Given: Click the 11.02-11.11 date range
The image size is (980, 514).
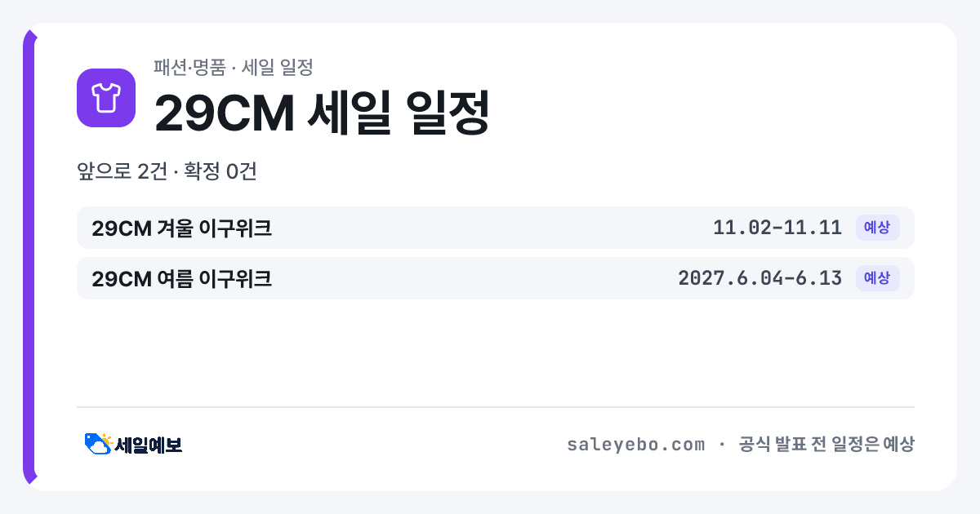Looking at the screenshot, I should 777,228.
